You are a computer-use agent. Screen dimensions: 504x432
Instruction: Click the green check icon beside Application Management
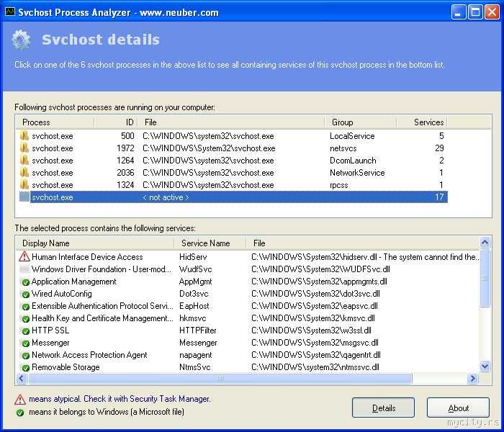tap(24, 282)
